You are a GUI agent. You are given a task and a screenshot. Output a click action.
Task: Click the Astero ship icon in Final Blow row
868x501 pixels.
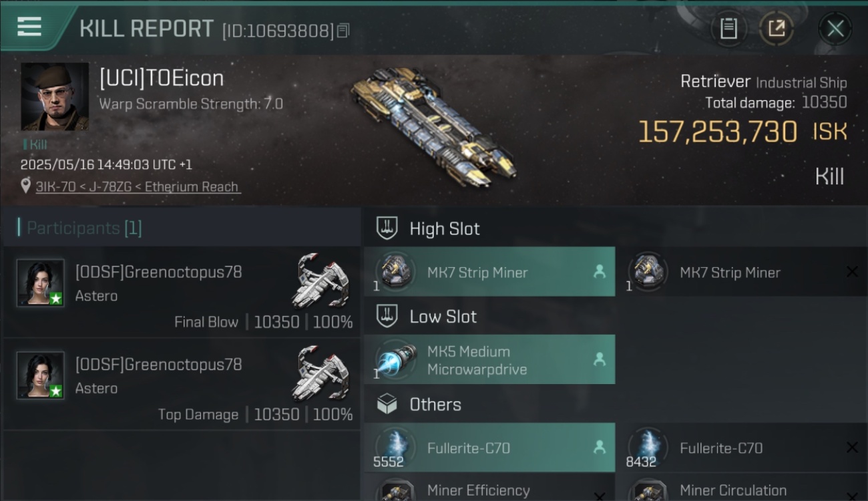[320, 279]
